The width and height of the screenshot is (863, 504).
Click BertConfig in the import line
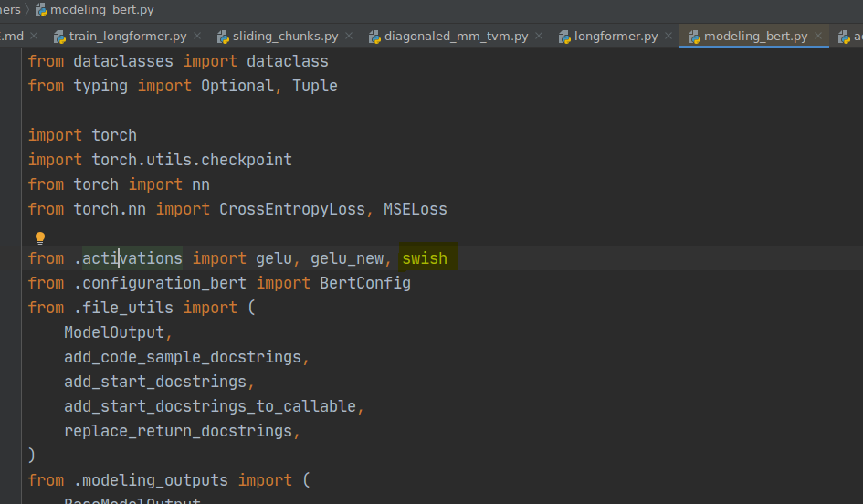(x=365, y=283)
